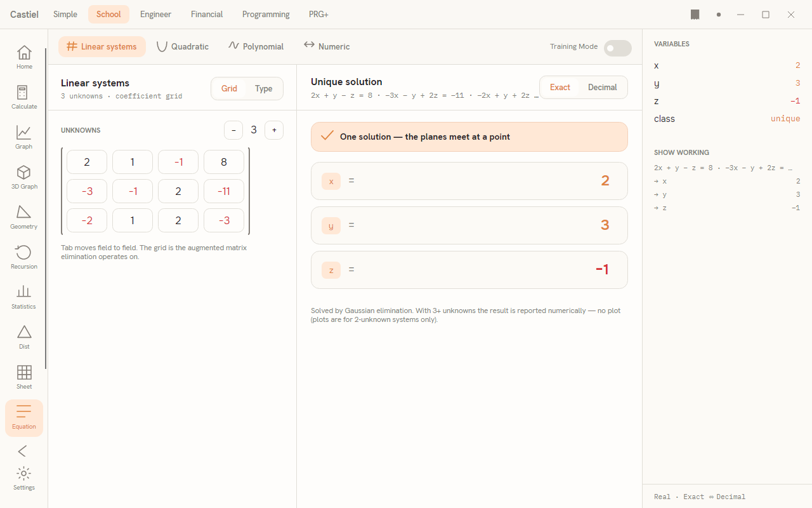This screenshot has width=812, height=508.
Task: Switch to the School mode tab
Action: click(108, 15)
